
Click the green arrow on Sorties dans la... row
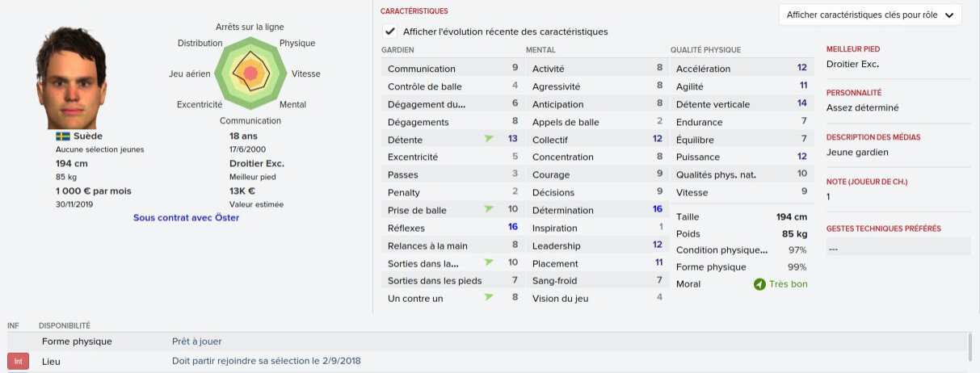pyautogui.click(x=488, y=263)
